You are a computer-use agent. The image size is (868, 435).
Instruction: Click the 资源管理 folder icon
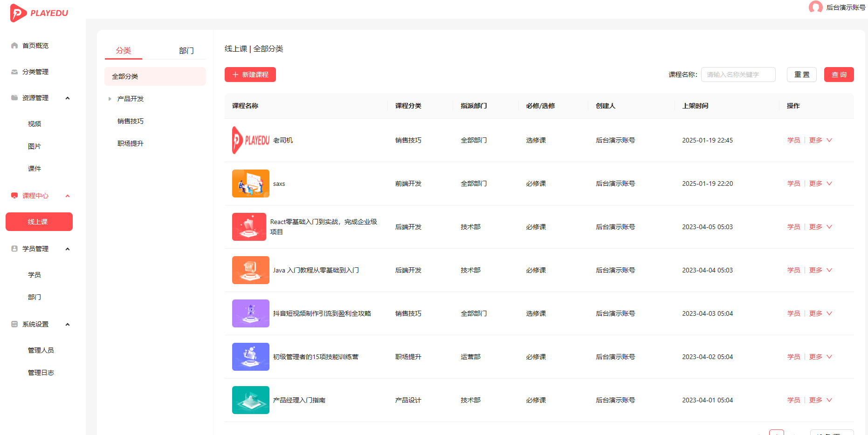coord(14,98)
